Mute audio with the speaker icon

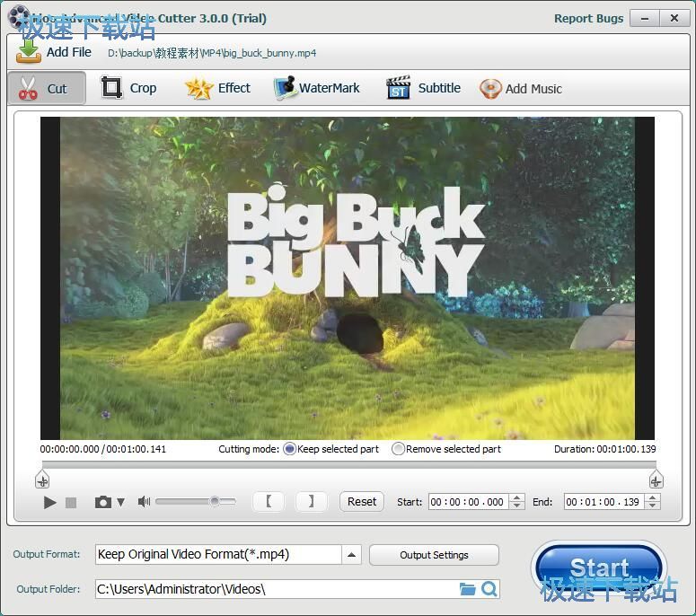pyautogui.click(x=144, y=501)
